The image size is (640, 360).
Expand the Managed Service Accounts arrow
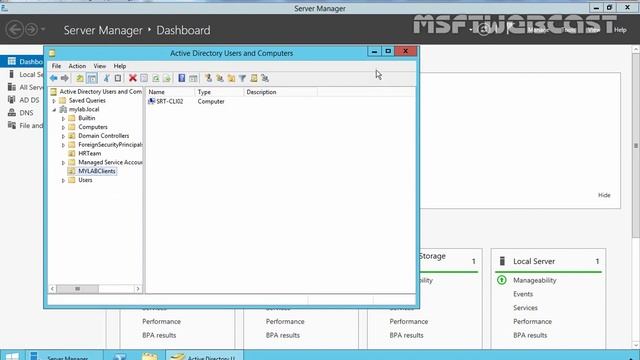(x=63, y=162)
